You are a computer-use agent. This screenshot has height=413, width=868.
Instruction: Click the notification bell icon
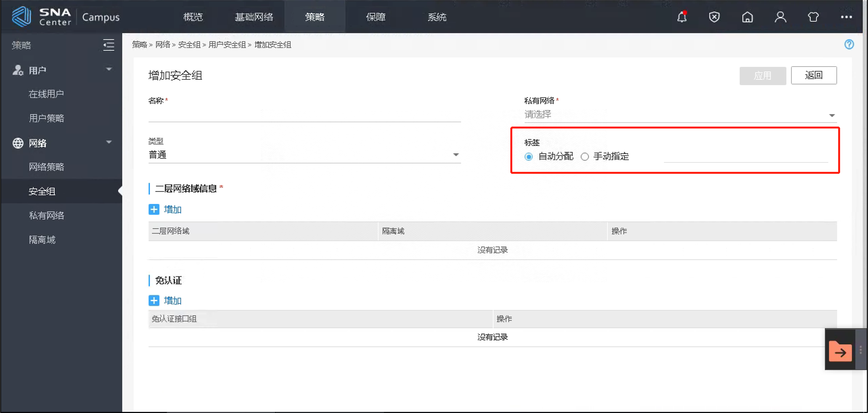coord(682,17)
